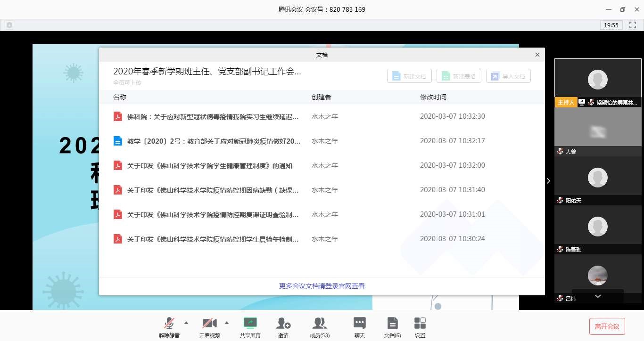Screen dimensions: 644x341
Task: Close the 文档 dialog
Action: point(537,55)
